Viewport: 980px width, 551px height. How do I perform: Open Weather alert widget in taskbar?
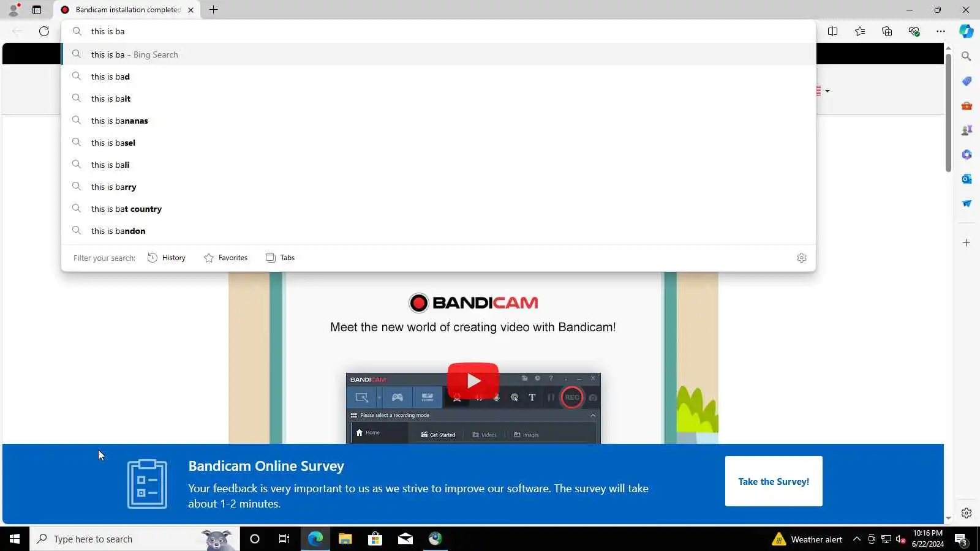click(807, 539)
